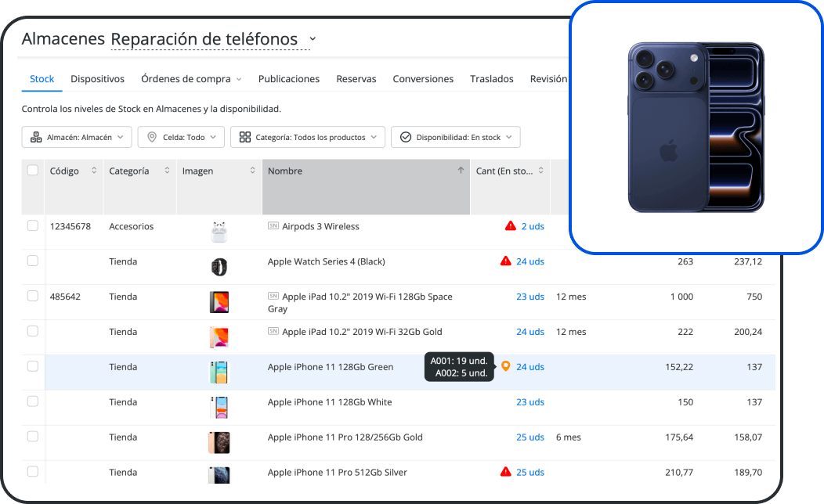Image resolution: width=824 pixels, height=504 pixels.
Task: Check the iPhone 11 128Gb Green row checkbox
Action: [x=33, y=366]
